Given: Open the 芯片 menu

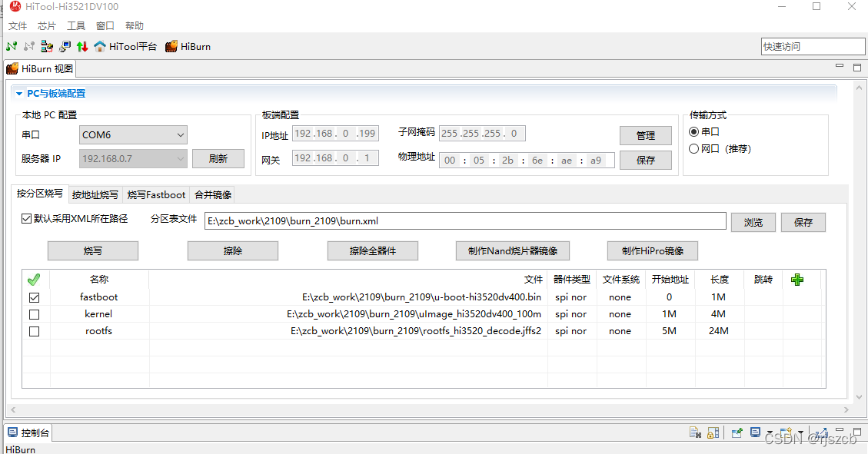Looking at the screenshot, I should coord(46,26).
